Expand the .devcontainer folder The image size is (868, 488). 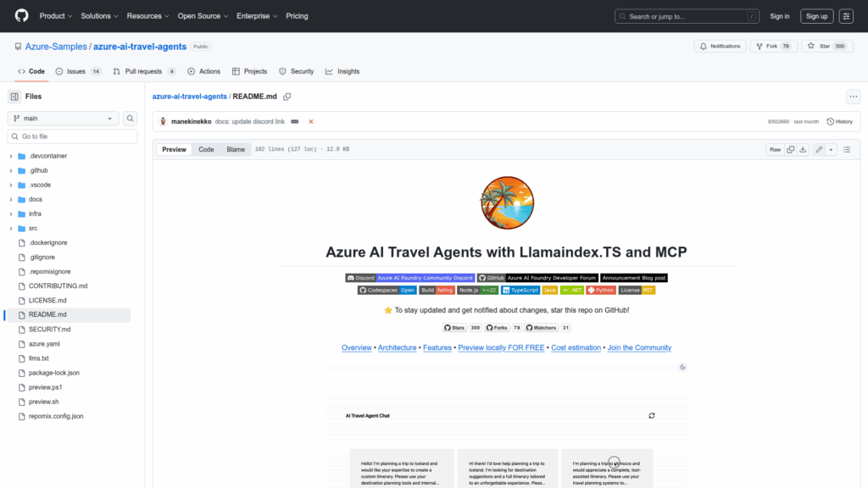coord(11,156)
